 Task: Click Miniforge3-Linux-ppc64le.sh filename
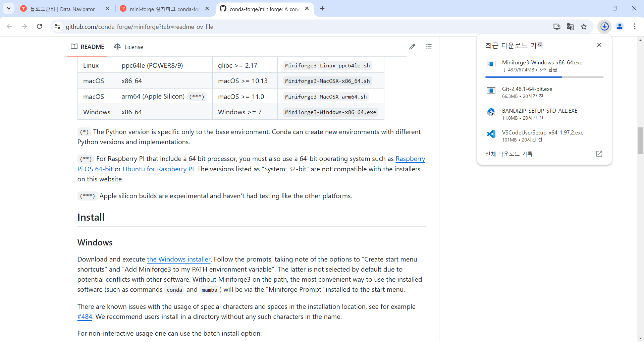pos(327,66)
